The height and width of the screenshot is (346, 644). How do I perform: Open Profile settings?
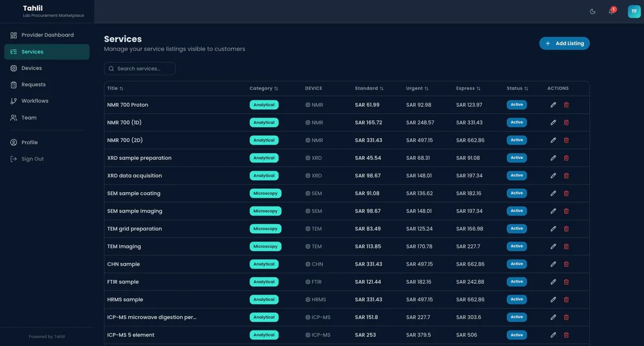(47, 142)
